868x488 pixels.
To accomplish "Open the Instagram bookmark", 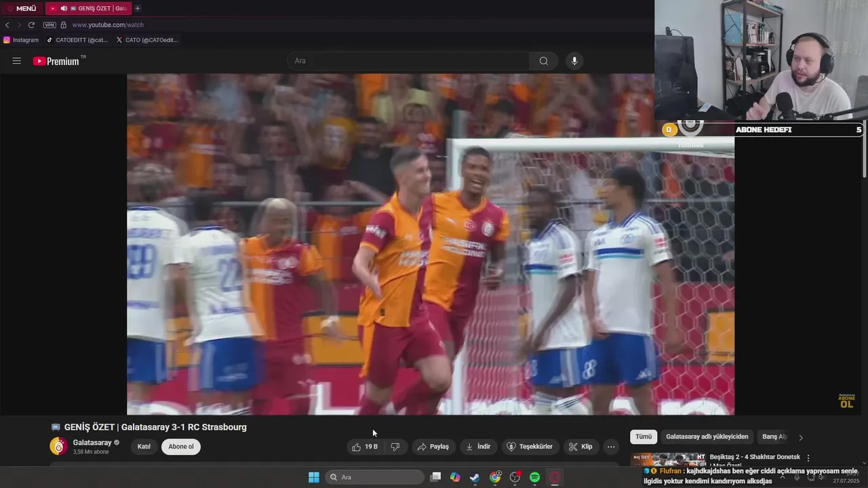I will (x=21, y=40).
